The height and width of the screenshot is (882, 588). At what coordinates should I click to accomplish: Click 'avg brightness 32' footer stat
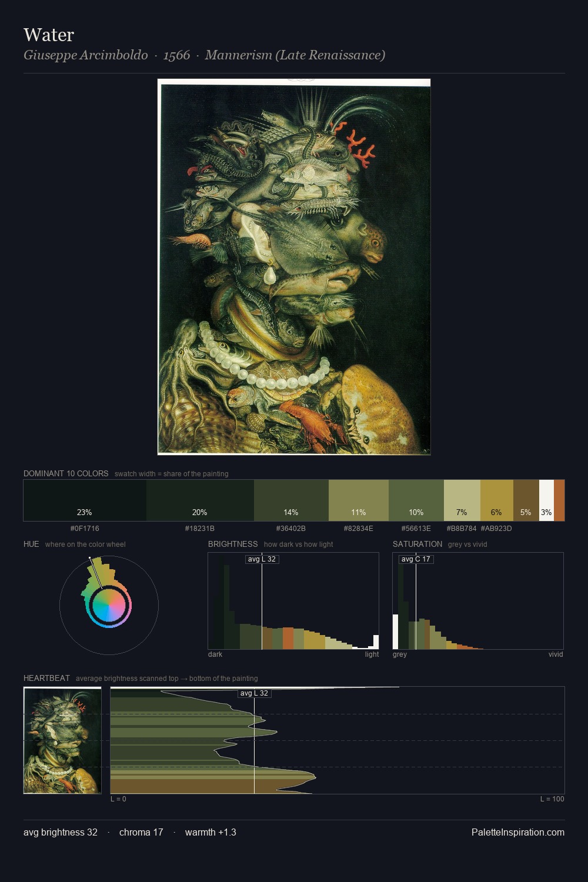point(61,832)
